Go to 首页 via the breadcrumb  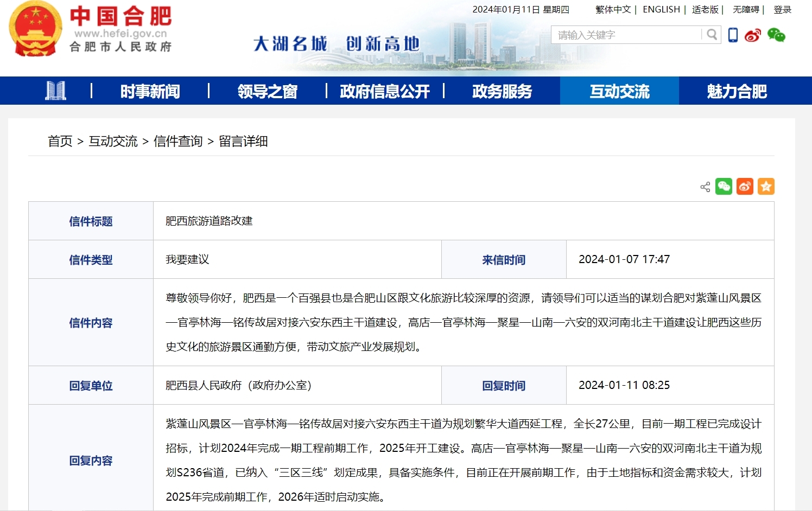[x=60, y=142]
